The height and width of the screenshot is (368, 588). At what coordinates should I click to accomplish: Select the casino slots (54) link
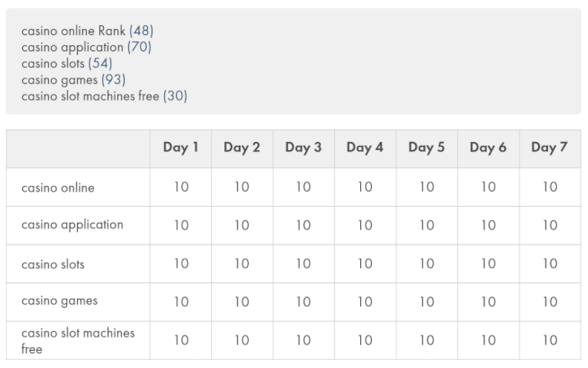pos(67,63)
